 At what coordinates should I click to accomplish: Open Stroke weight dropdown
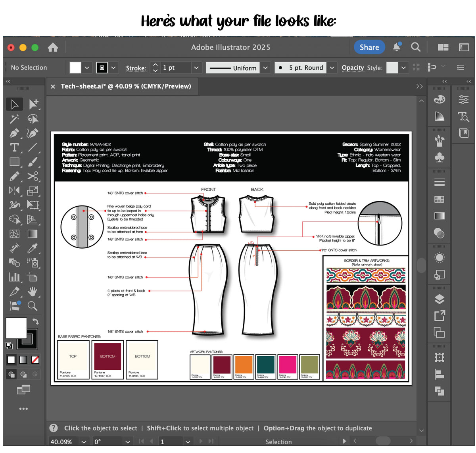click(196, 68)
